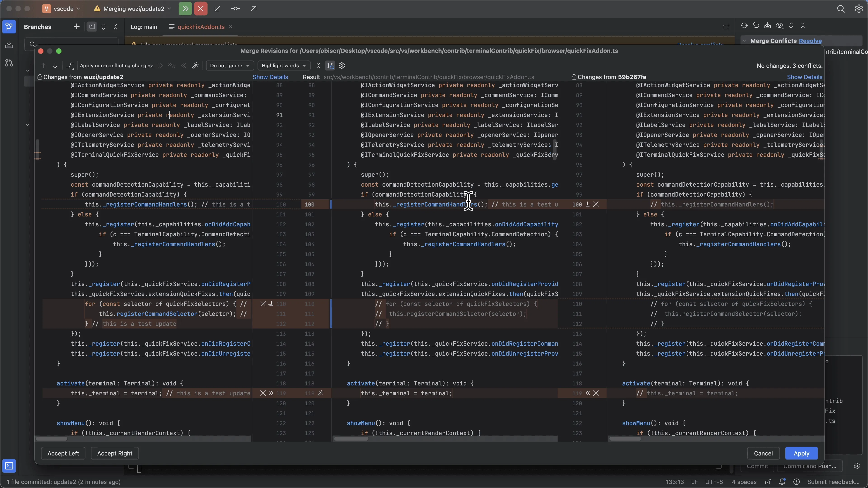868x488 pixels.
Task: Open Git branches tool window icon
Action: coord(9,27)
